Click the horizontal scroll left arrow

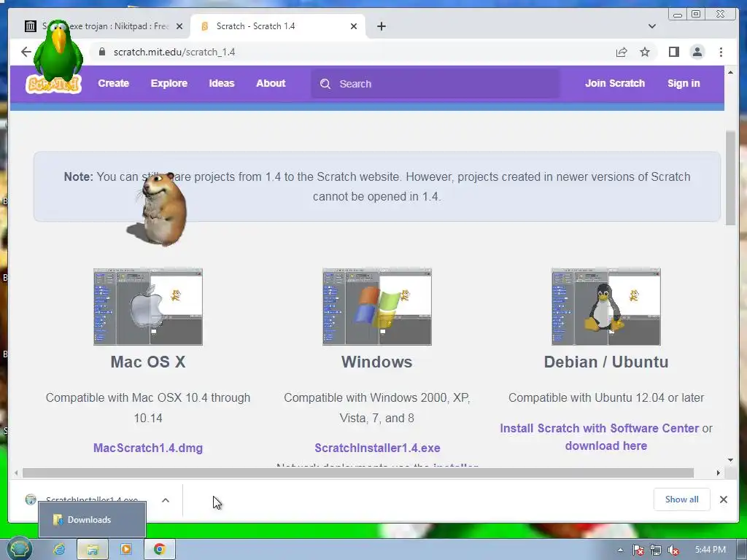click(16, 472)
